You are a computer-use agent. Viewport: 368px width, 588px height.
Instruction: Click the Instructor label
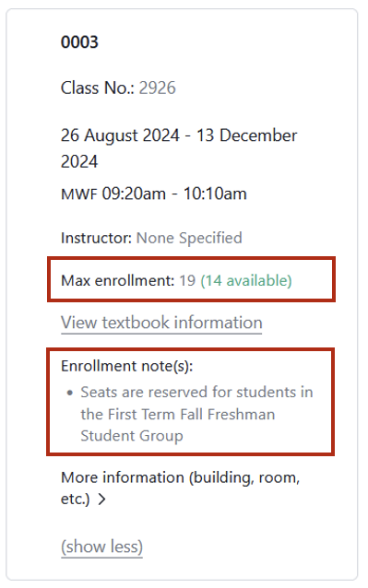97,238
